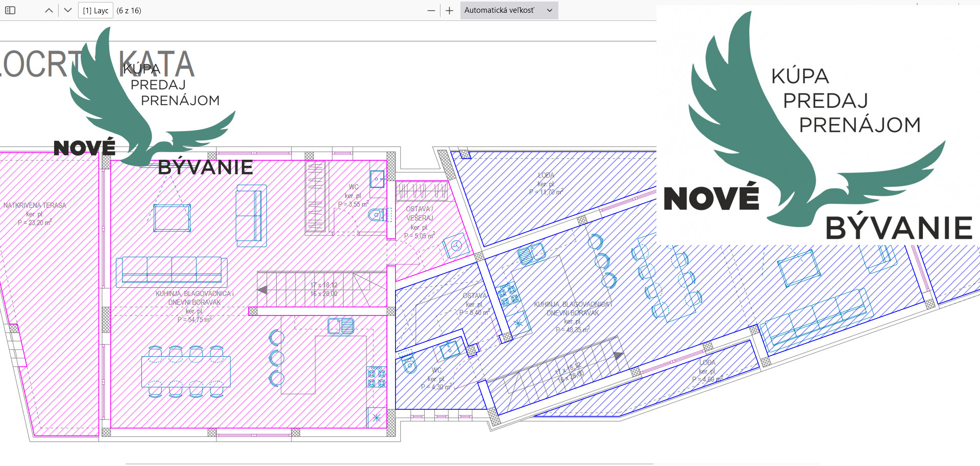980x466 pixels.
Task: Click the horizontal scrollbar at the bottom
Action: (x=389, y=464)
